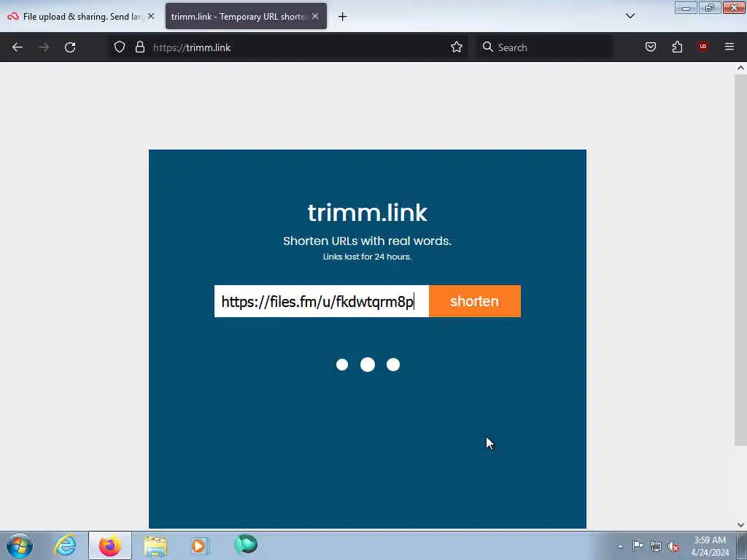Click the page vertical scrollbar

tap(740, 260)
